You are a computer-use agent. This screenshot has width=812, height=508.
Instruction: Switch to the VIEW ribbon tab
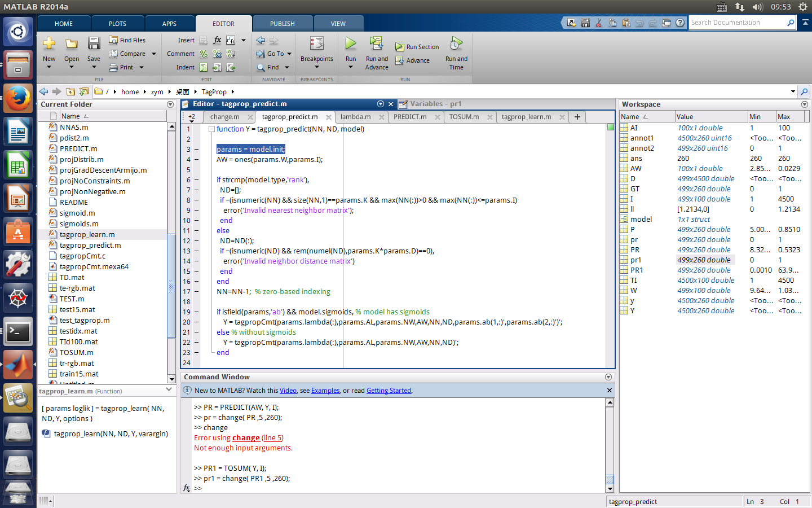tap(338, 24)
